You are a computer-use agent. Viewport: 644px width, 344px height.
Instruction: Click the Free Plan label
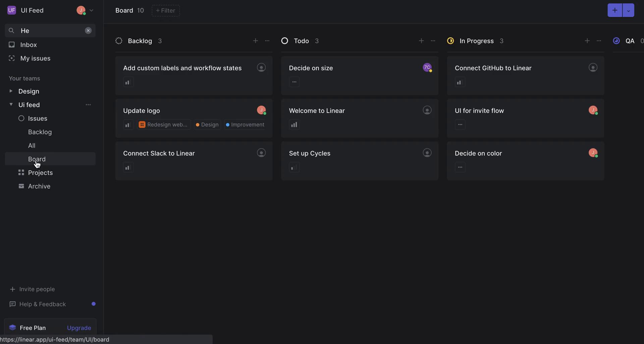[x=33, y=328]
